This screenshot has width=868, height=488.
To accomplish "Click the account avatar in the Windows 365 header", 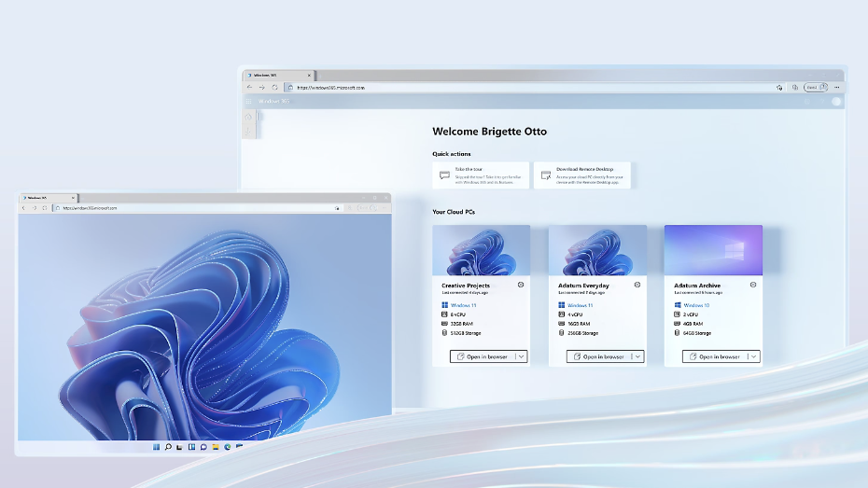I will tap(836, 102).
